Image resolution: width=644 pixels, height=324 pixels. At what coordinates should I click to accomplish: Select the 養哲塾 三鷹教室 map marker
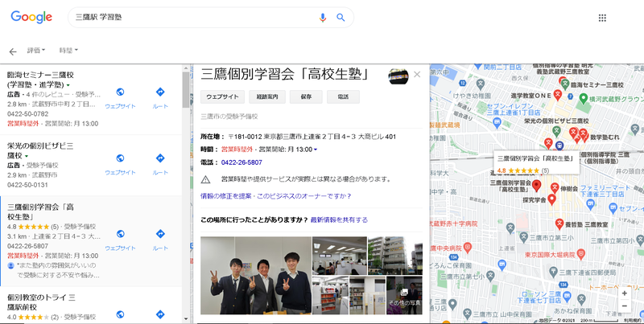click(559, 224)
